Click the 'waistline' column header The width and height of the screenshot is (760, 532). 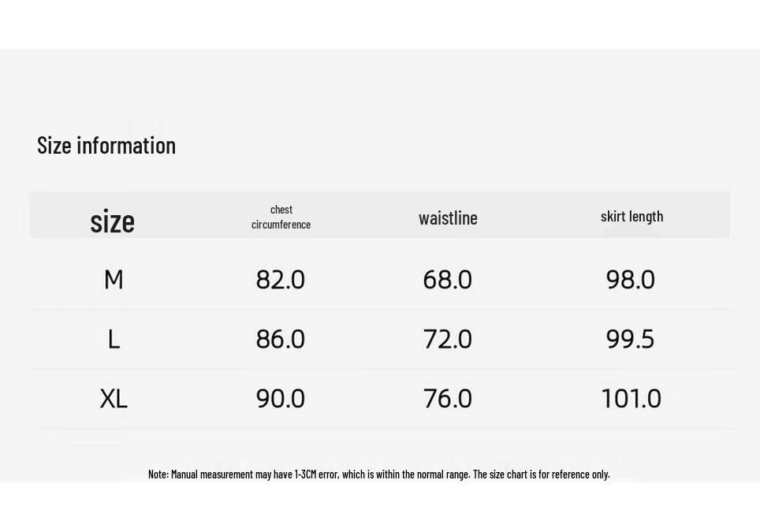(448, 218)
